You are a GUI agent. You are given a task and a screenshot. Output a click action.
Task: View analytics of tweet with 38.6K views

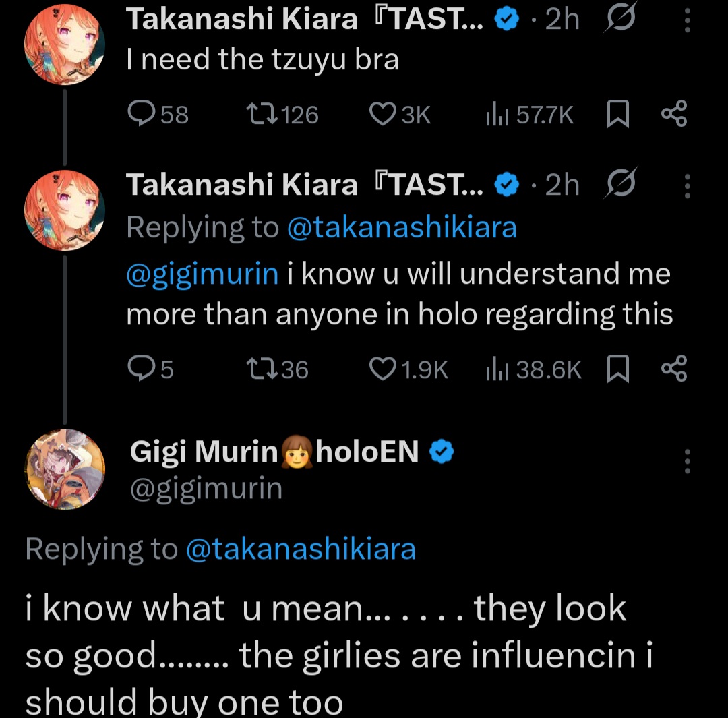point(497,369)
